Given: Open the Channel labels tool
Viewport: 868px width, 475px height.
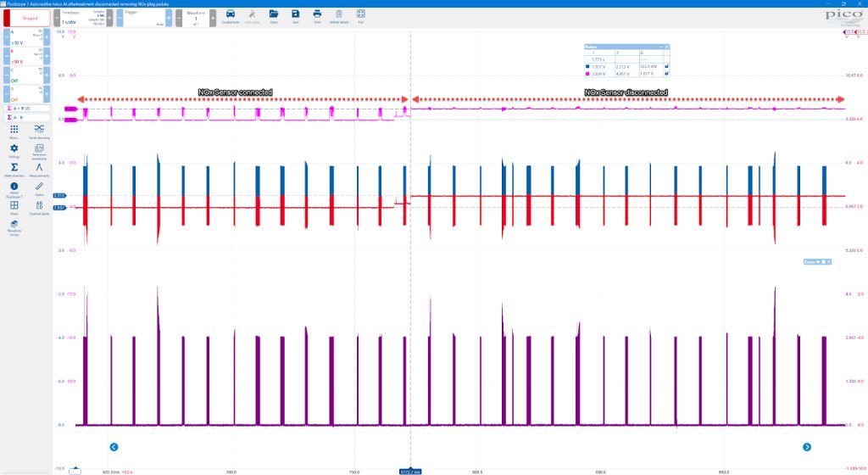Looking at the screenshot, I should pyautogui.click(x=39, y=208).
